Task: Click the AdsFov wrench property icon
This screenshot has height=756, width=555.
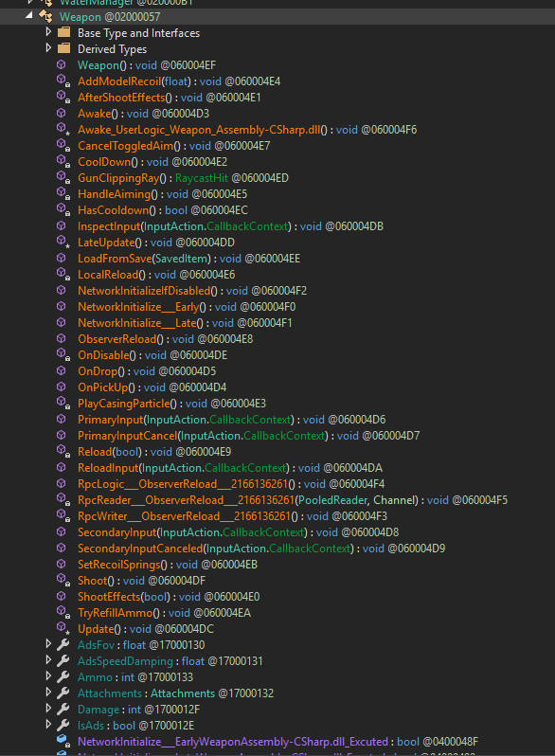Action: pos(63,644)
